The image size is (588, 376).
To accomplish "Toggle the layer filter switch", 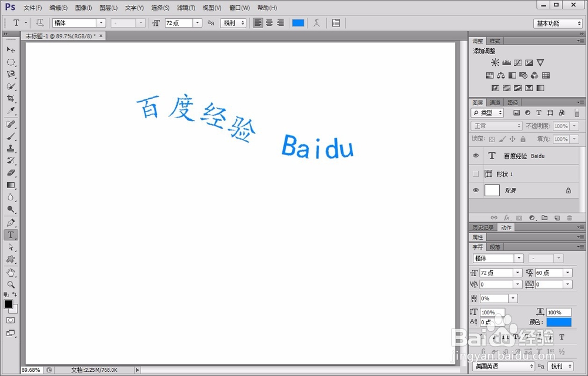I will click(x=577, y=113).
